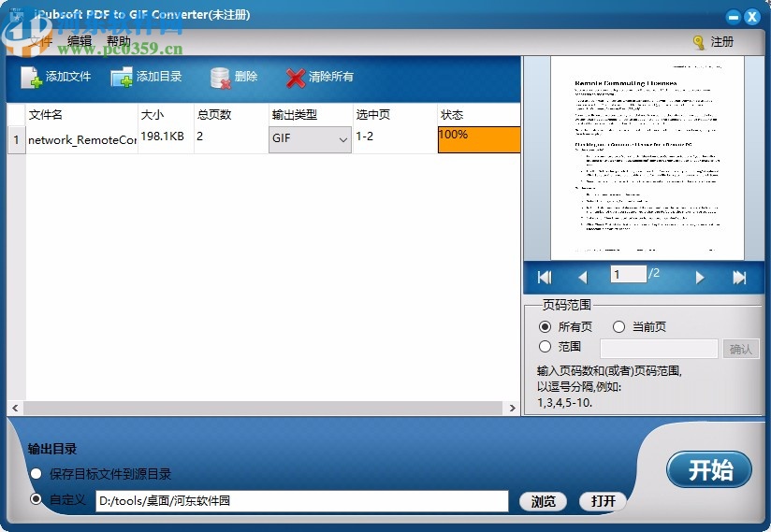Go to first preview page

coord(545,278)
